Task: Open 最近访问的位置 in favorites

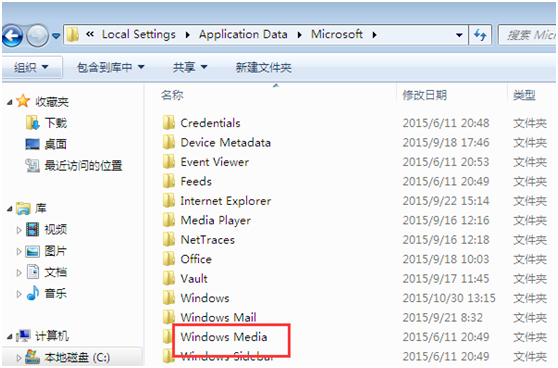Action: coord(83,165)
